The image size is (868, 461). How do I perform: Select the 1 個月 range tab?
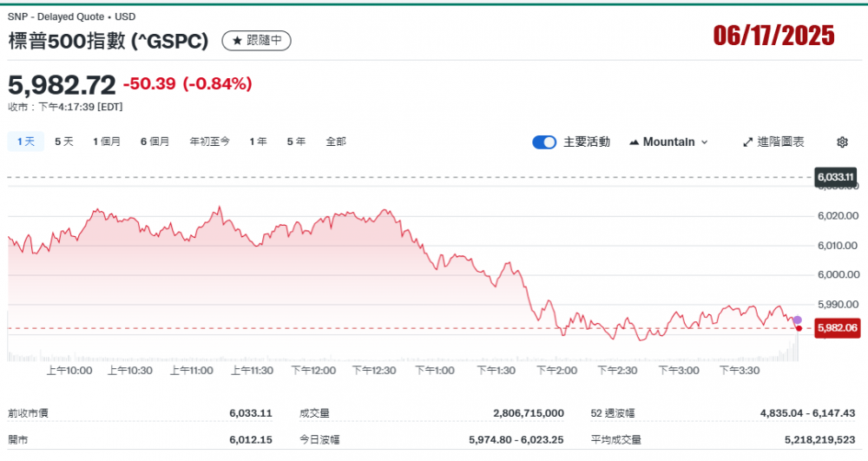[107, 142]
